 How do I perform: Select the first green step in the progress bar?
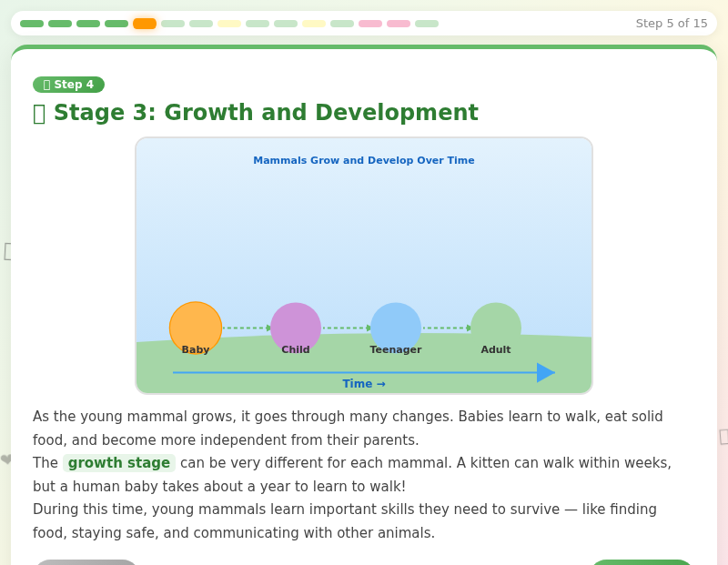pyautogui.click(x=31, y=23)
